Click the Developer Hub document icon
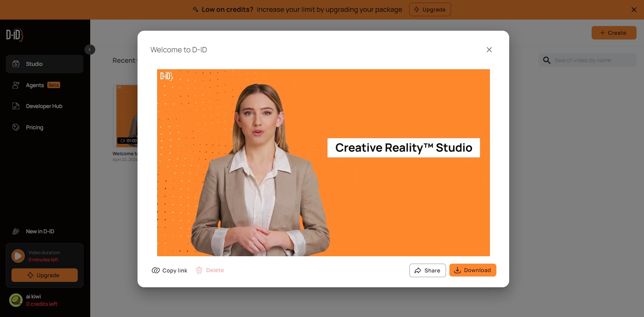644x317 pixels. (x=16, y=106)
